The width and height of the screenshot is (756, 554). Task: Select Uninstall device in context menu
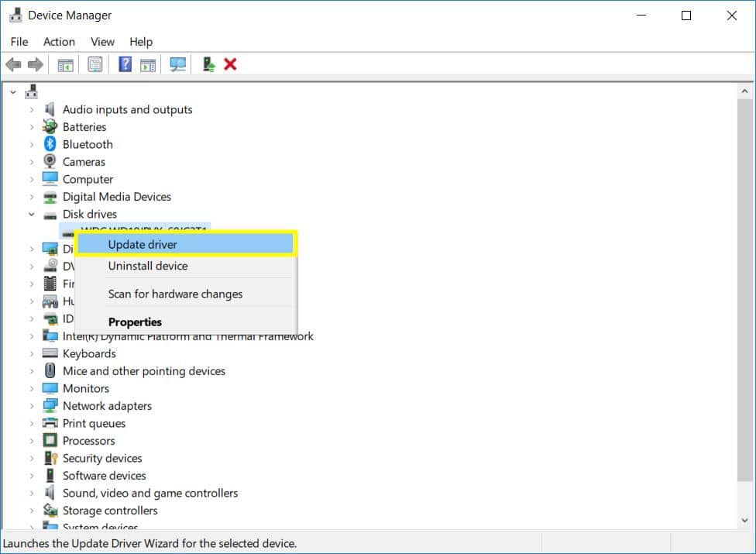(148, 266)
